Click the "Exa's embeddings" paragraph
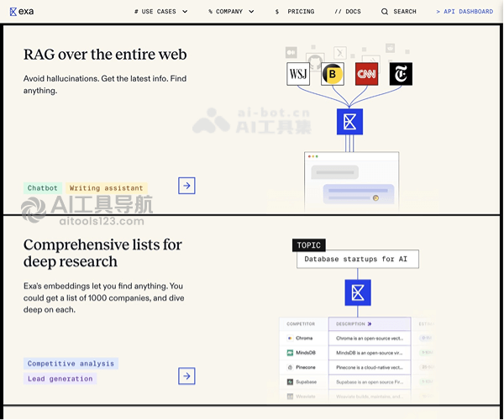The height and width of the screenshot is (420, 504). pos(103,298)
